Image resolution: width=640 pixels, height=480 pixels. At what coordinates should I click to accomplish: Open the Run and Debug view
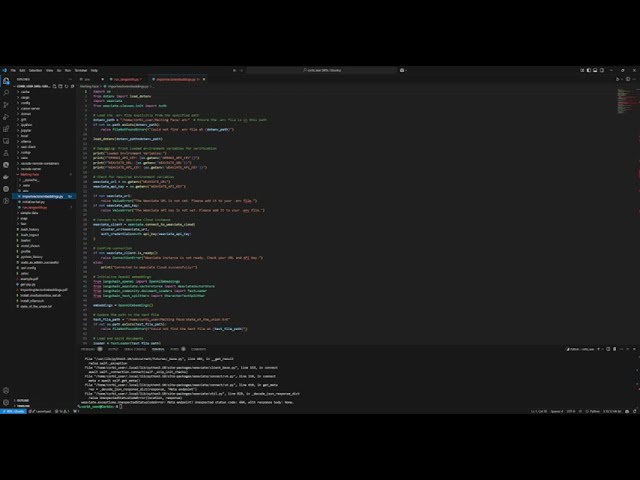click(6, 117)
